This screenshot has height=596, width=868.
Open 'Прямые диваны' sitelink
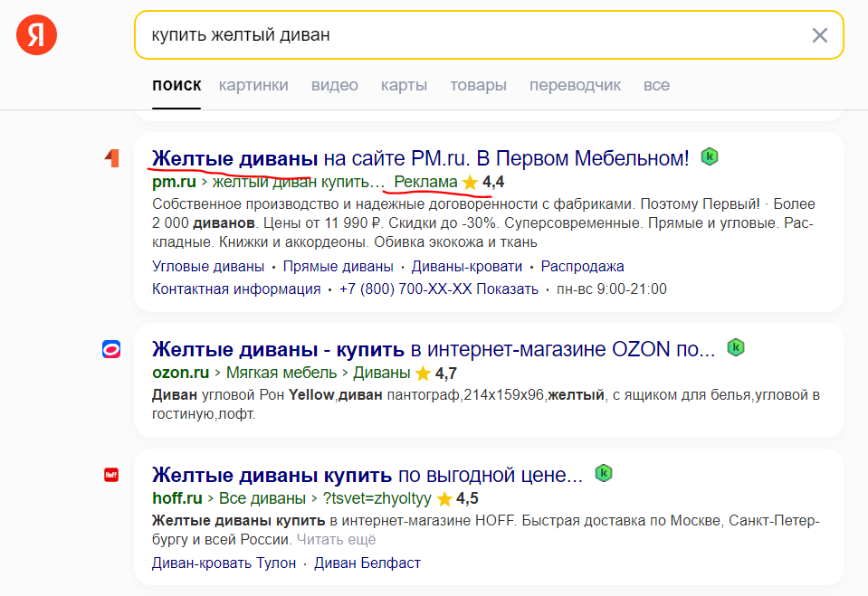point(339,266)
